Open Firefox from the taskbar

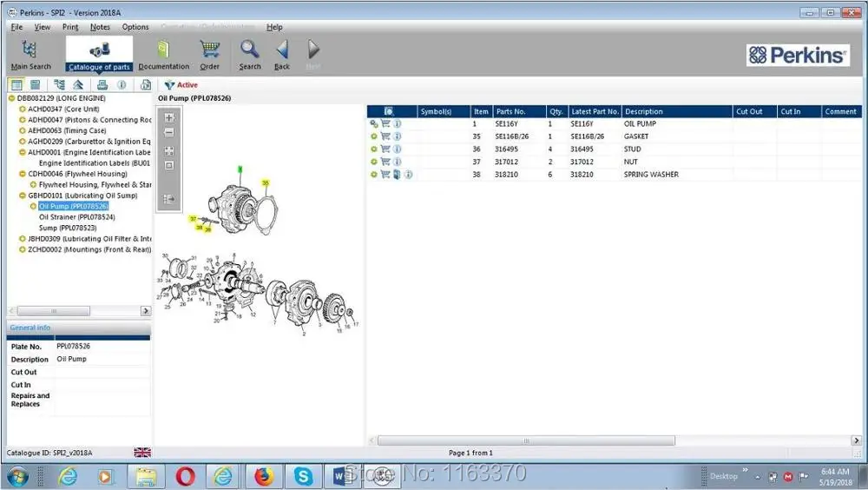pyautogui.click(x=264, y=476)
